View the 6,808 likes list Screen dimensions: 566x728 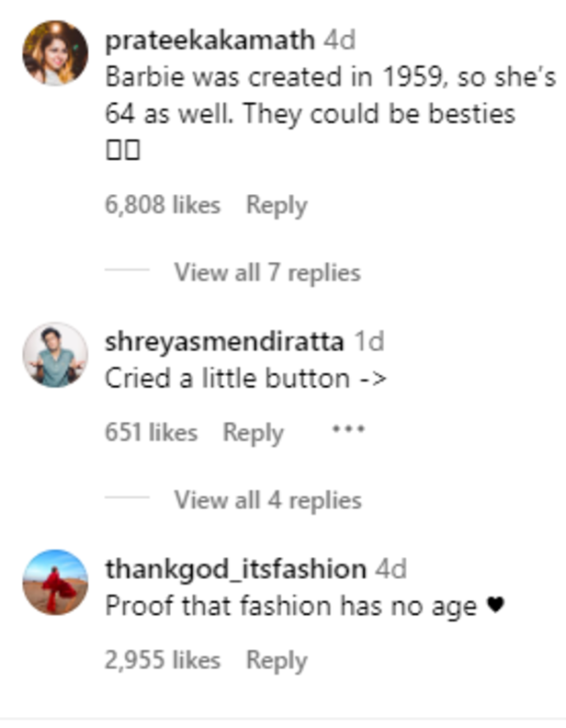[163, 205]
